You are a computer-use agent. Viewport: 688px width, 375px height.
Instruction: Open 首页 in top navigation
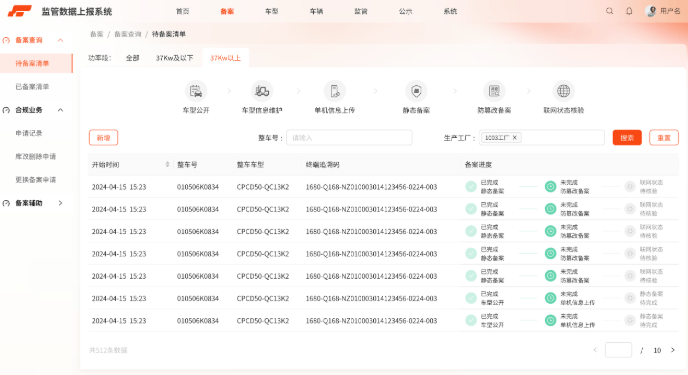183,11
